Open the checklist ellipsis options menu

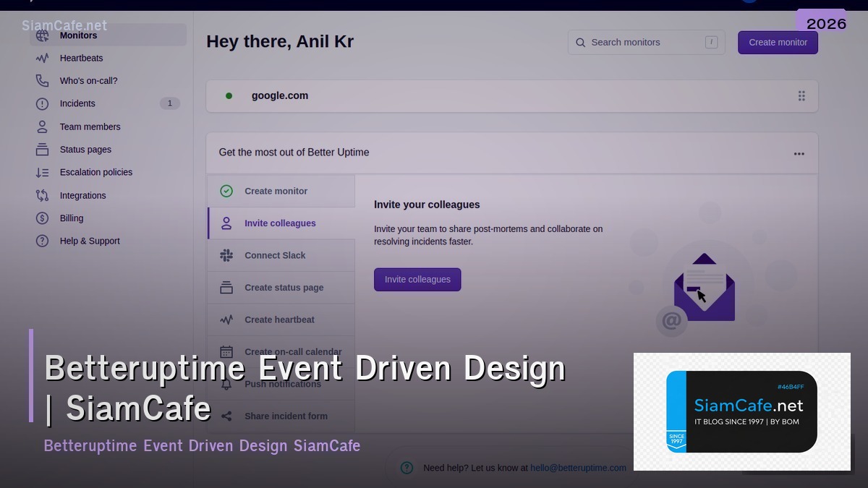(x=799, y=153)
